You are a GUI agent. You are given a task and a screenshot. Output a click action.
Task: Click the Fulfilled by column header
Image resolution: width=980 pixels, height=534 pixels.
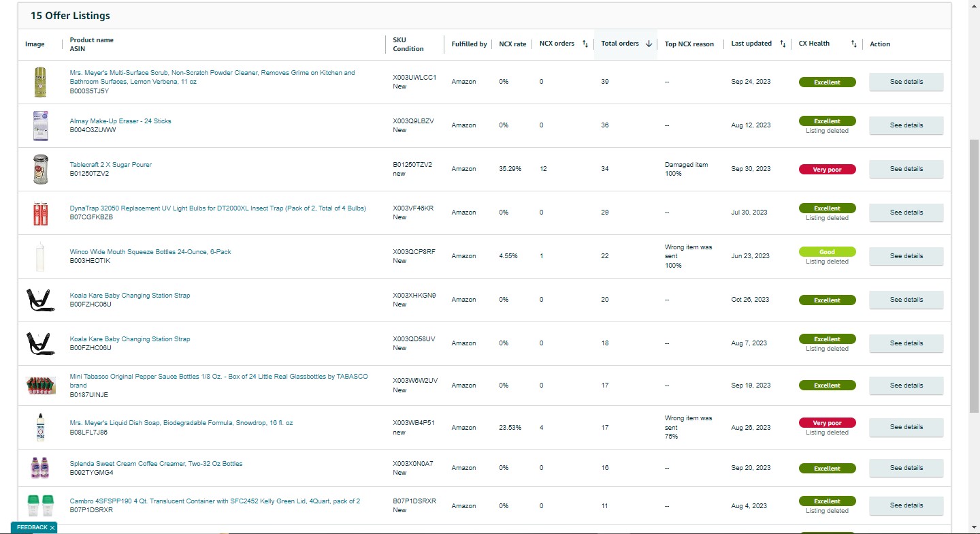point(469,44)
